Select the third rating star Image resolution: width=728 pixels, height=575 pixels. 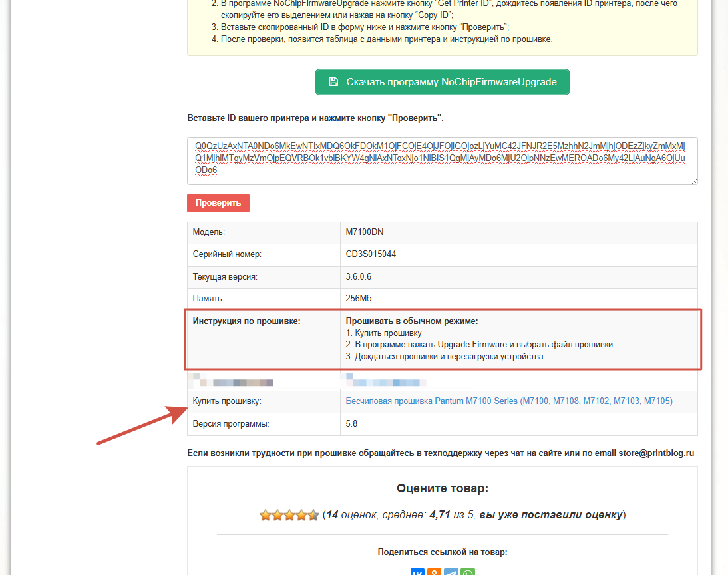pos(289,515)
